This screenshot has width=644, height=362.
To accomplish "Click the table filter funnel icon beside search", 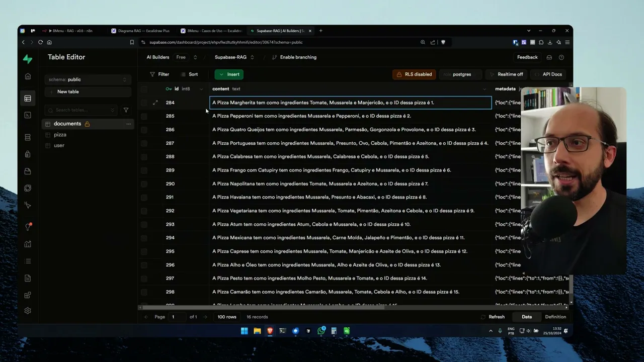I will point(126,110).
